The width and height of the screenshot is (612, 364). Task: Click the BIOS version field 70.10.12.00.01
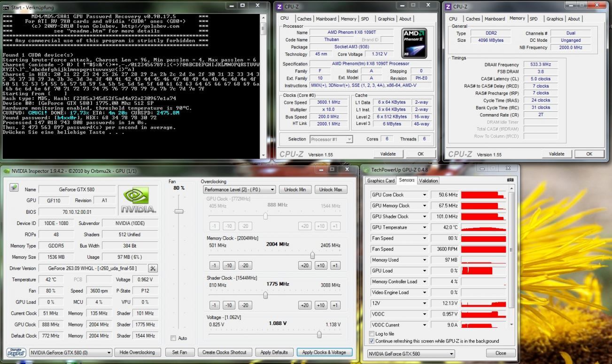[77, 212]
